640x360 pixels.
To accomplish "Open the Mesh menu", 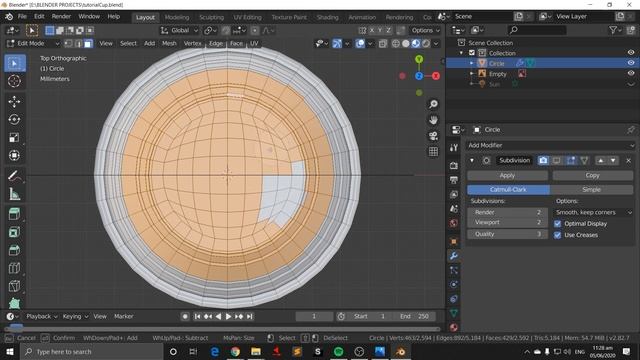I will point(169,43).
